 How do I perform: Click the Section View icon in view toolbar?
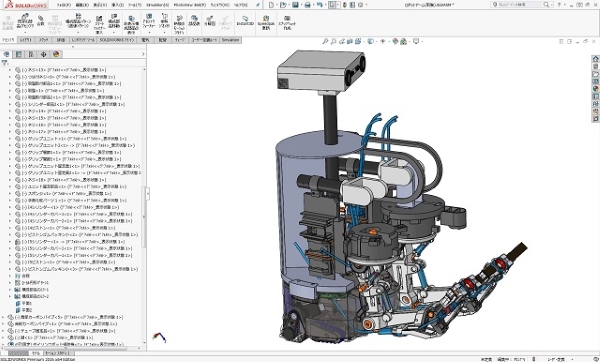[x=350, y=41]
